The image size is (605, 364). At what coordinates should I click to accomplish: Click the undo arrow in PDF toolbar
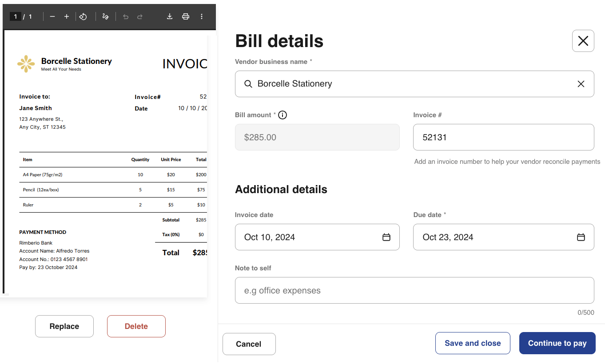click(x=126, y=16)
